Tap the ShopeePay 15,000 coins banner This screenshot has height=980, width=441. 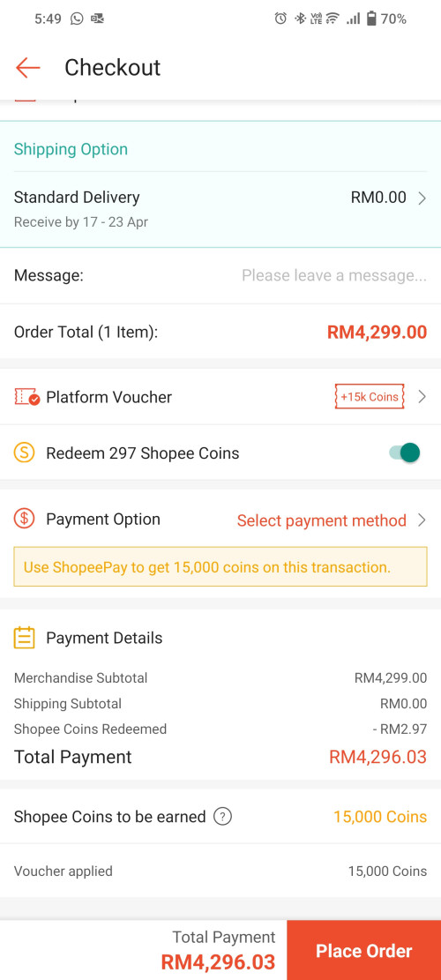click(x=220, y=567)
